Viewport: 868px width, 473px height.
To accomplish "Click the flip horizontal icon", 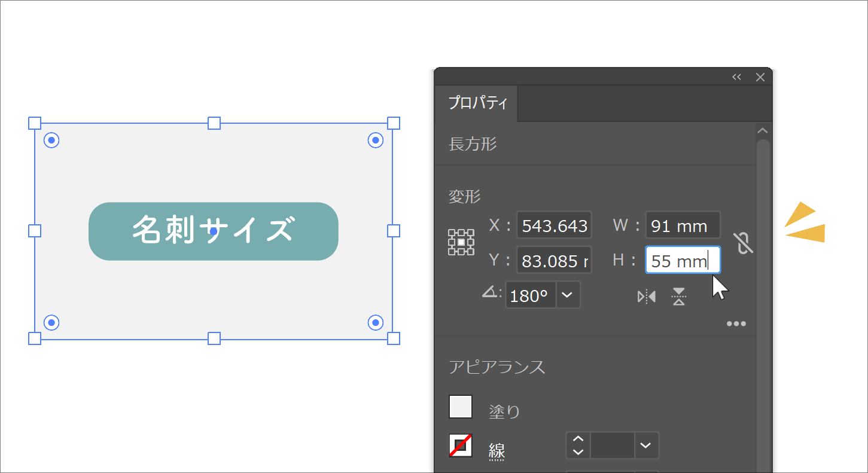I will coord(647,297).
